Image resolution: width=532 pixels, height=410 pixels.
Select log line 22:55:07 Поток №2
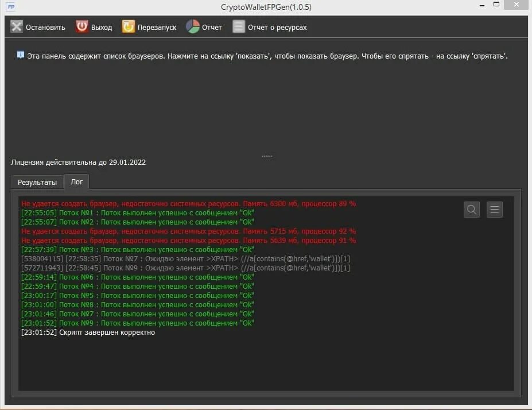pyautogui.click(x=138, y=222)
